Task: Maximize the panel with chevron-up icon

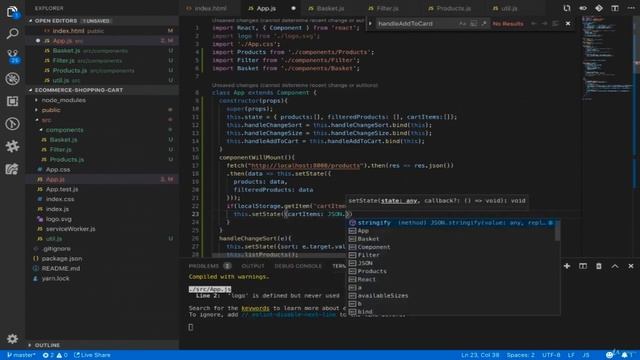Action: coord(615,266)
